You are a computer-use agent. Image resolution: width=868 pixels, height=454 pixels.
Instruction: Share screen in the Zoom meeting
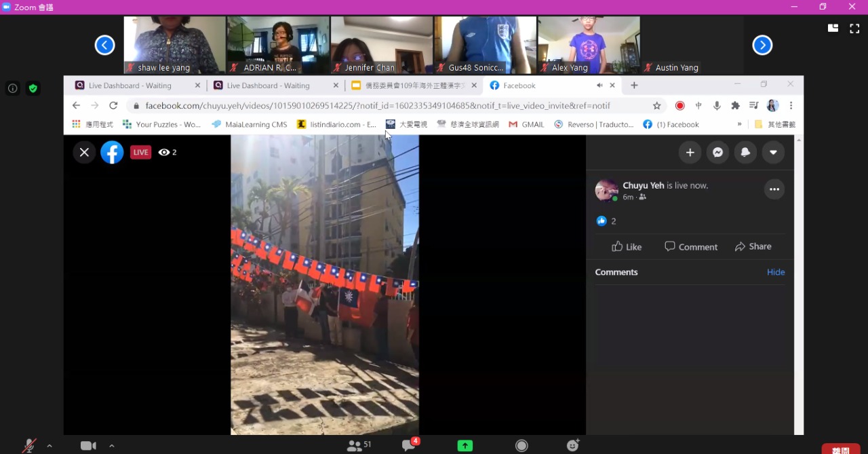click(x=465, y=445)
